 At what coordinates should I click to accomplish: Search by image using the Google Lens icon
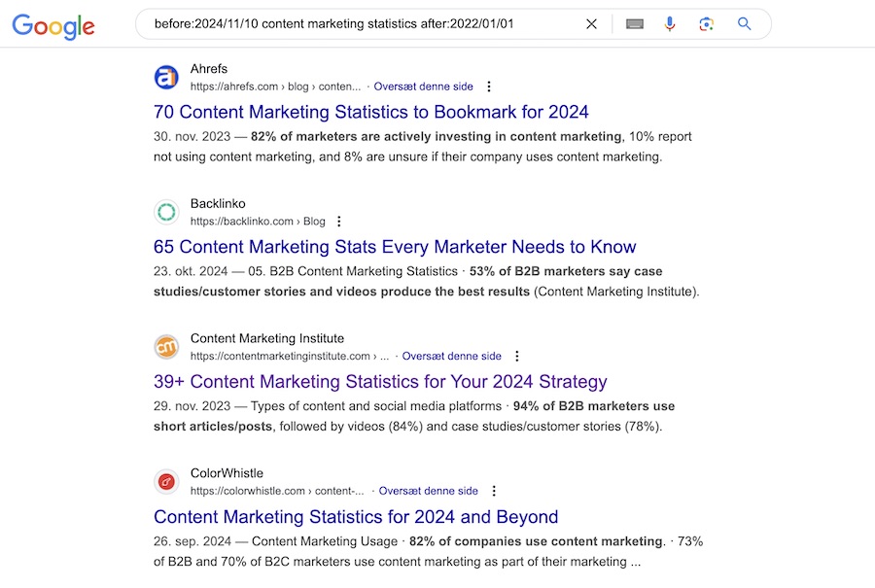coord(707,23)
